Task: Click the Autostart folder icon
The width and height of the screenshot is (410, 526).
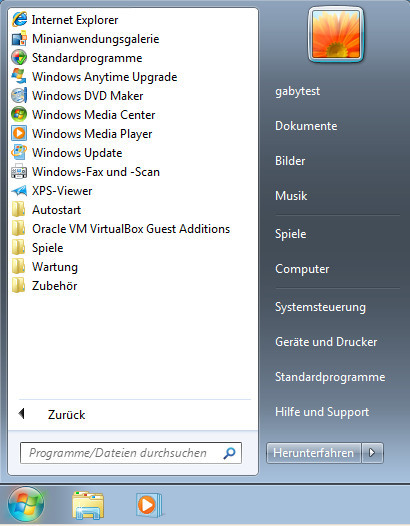Action: click(x=18, y=210)
